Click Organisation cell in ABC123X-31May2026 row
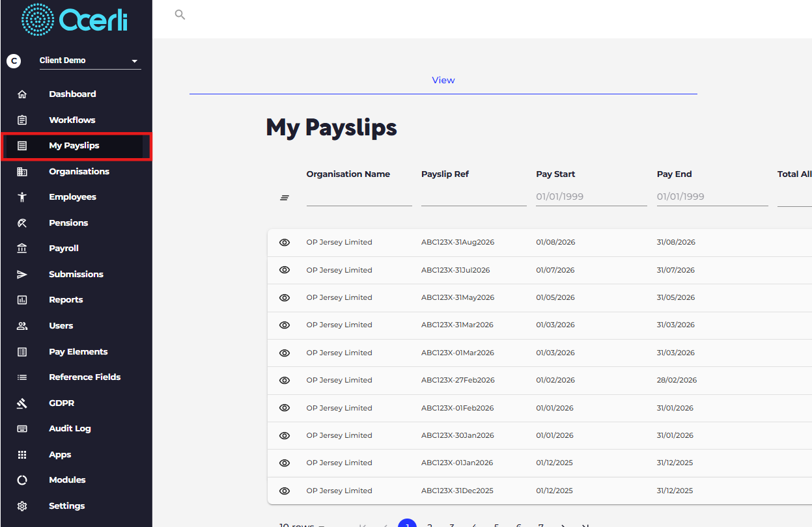This screenshot has width=812, height=527. (339, 297)
